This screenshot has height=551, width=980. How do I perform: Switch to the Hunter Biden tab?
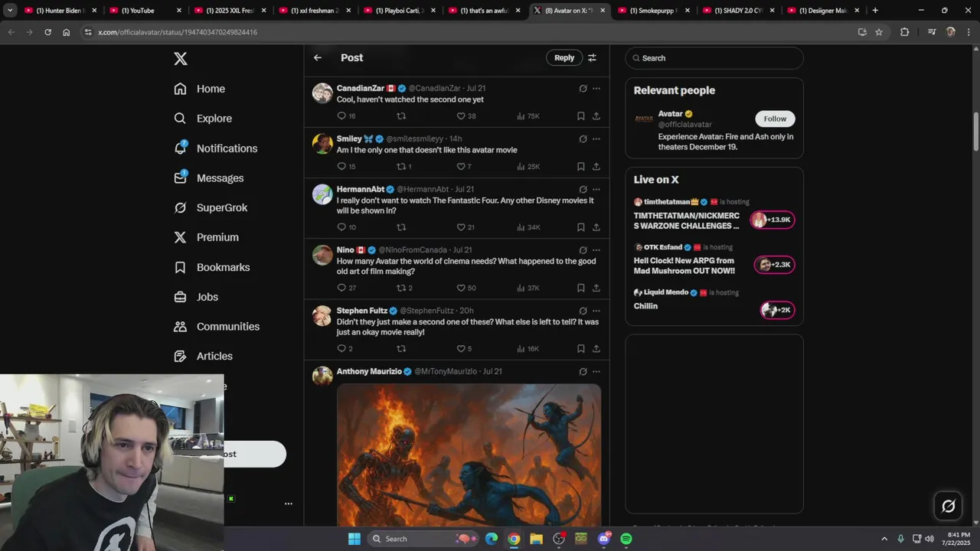pyautogui.click(x=60, y=11)
